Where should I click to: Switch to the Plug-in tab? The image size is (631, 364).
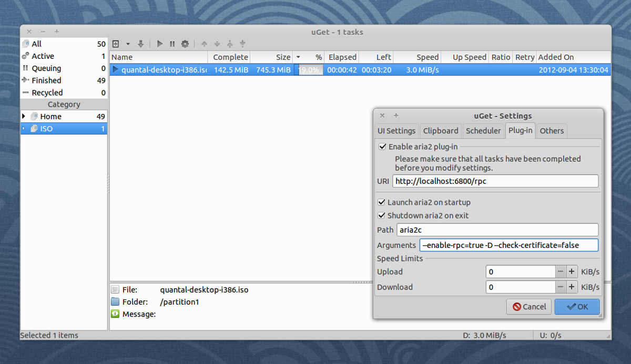click(520, 130)
